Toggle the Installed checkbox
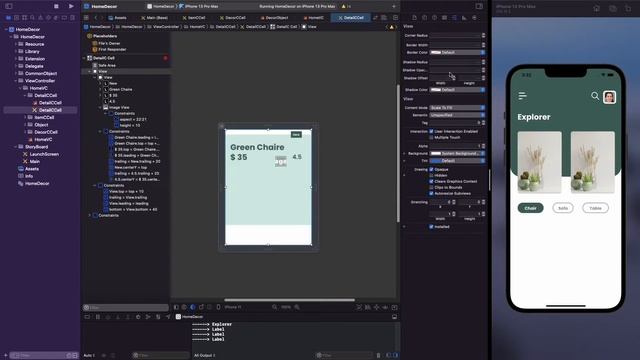 pyautogui.click(x=431, y=227)
